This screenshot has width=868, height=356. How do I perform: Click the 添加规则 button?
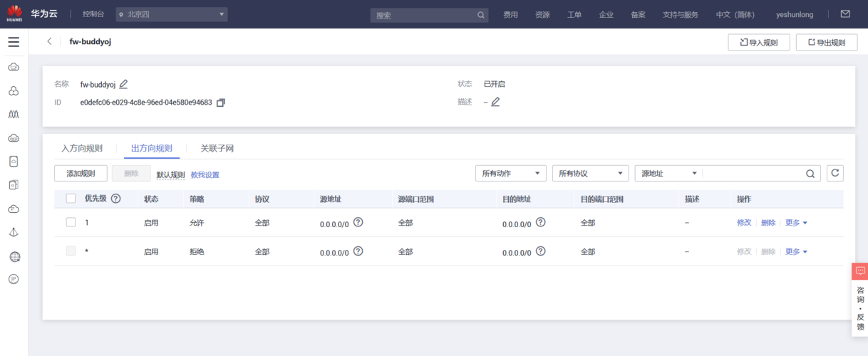pyautogui.click(x=81, y=173)
